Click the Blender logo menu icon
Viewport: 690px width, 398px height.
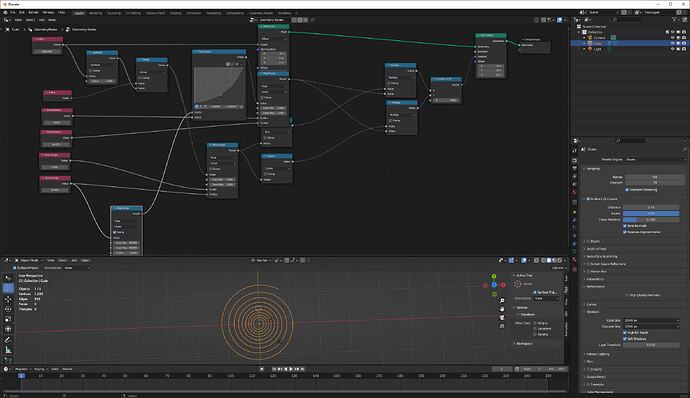tap(5, 12)
